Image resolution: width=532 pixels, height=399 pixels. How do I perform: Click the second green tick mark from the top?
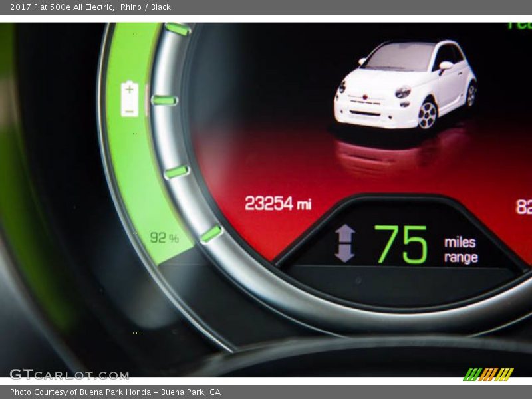pyautogui.click(x=164, y=100)
